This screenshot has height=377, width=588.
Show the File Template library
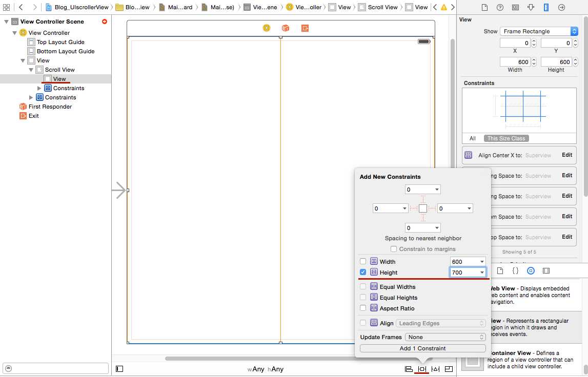[500, 270]
